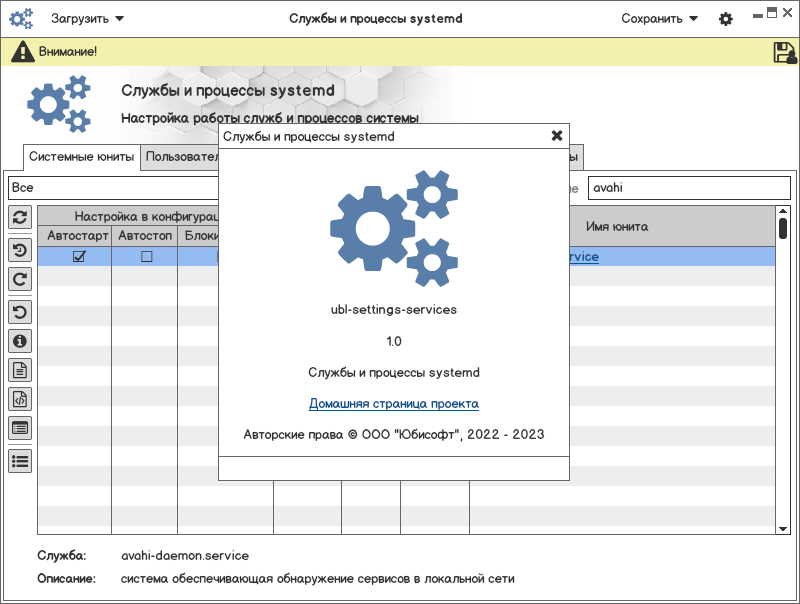Click the refresh units list icon

tap(20, 217)
